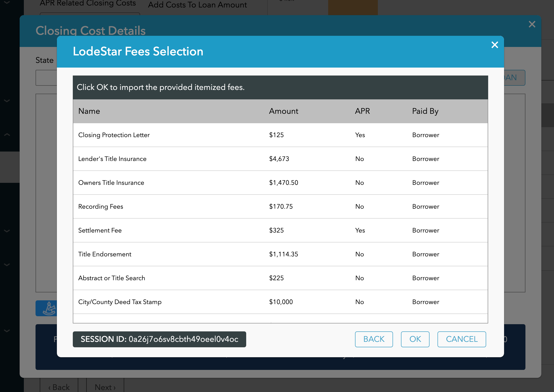Click the $10,000 amount cell
The height and width of the screenshot is (392, 554).
click(281, 302)
